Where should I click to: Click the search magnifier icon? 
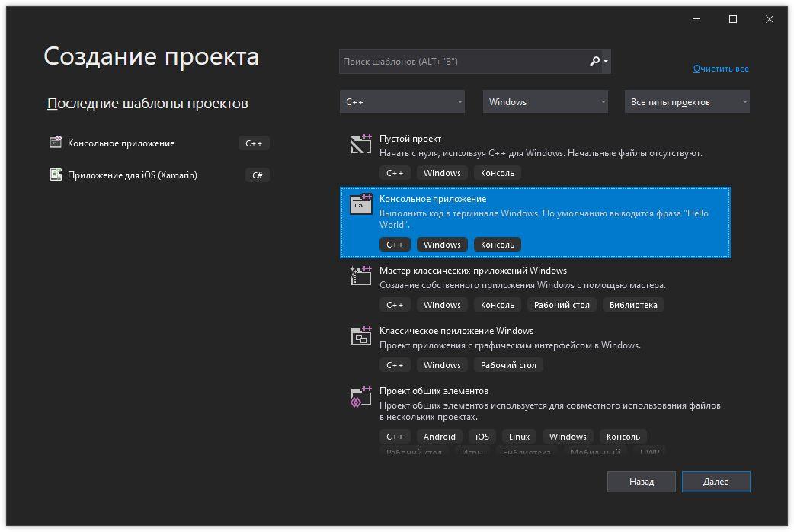[x=594, y=62]
